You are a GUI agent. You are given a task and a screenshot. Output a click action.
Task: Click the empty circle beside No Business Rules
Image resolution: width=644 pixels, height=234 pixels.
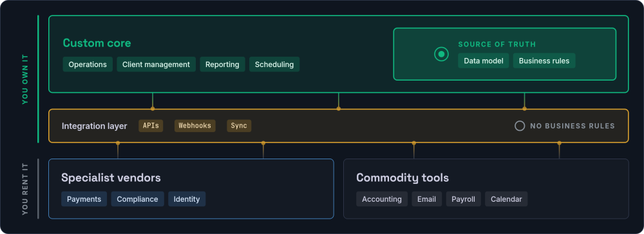pos(520,126)
